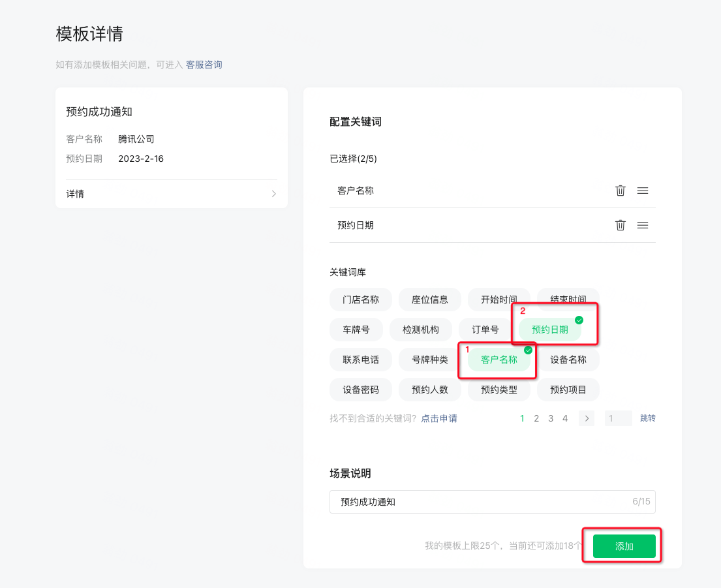721x588 pixels.
Task: Open keyword page 2
Action: coord(536,418)
